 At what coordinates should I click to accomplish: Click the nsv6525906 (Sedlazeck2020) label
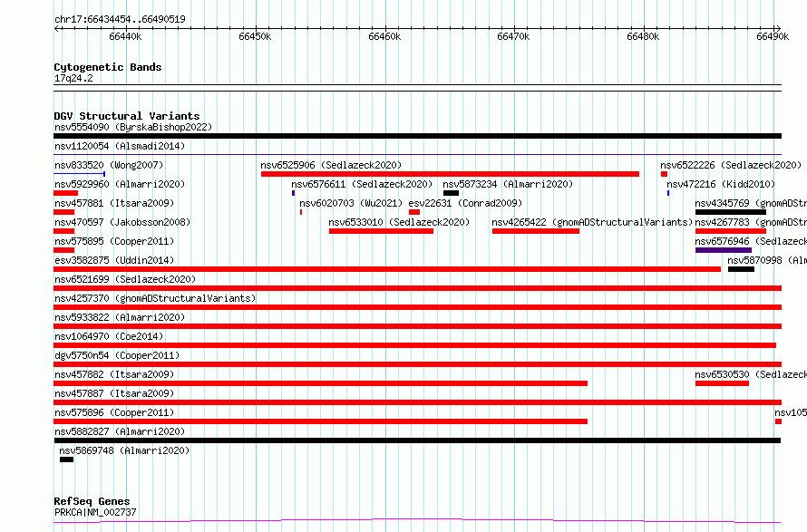pos(331,165)
